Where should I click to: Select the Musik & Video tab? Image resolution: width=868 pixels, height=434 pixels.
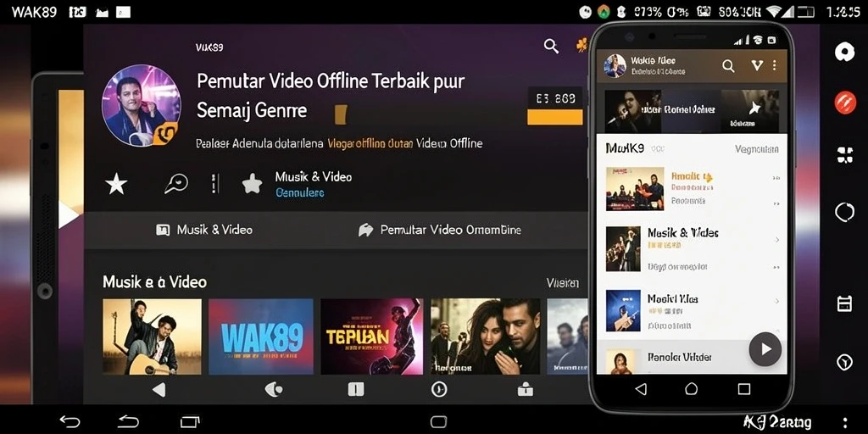pyautogui.click(x=204, y=230)
